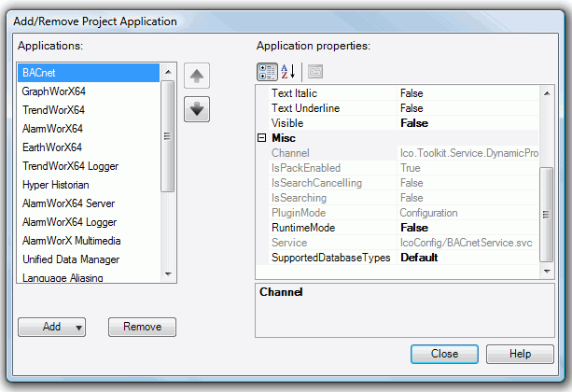
Task: Click the Visible value False
Action: click(x=414, y=123)
